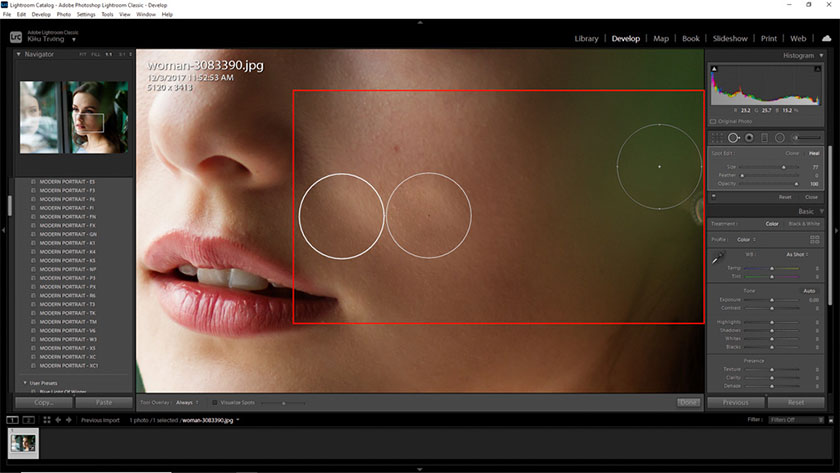Screen dimensions: 840x473
Task: Collapse the Histogram panel
Action: point(821,55)
